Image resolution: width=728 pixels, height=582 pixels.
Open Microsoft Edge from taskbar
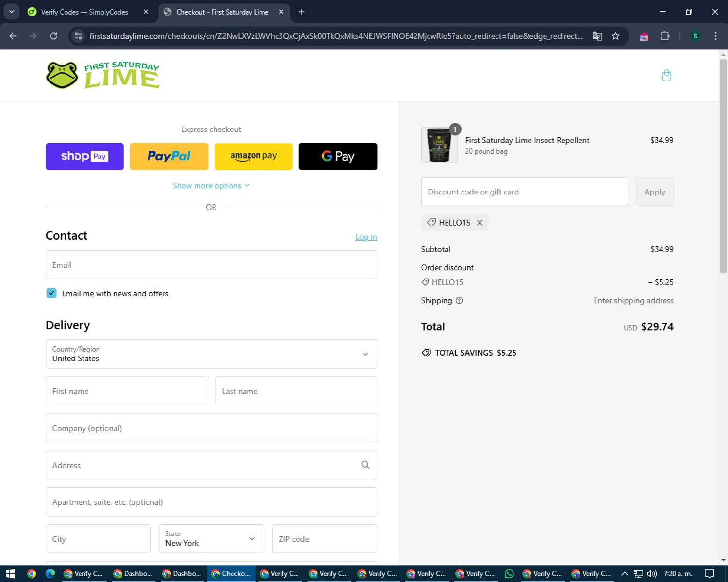click(x=50, y=574)
